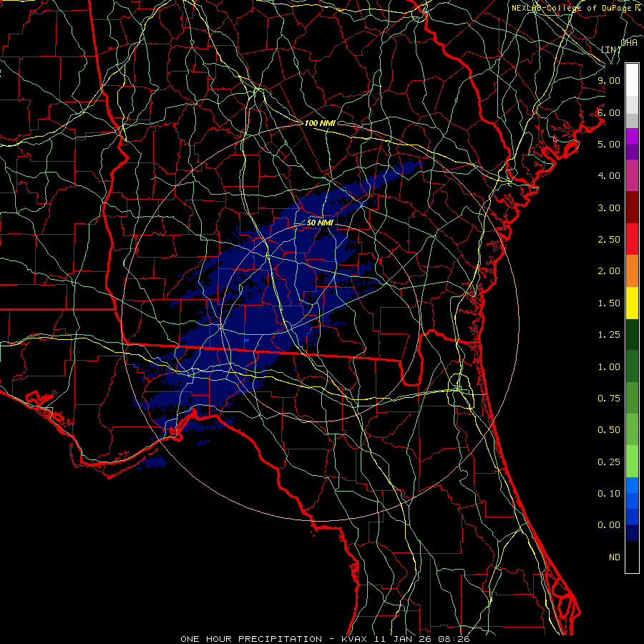Click the '1.00' scale label
The width and height of the screenshot is (644, 644).
(609, 367)
